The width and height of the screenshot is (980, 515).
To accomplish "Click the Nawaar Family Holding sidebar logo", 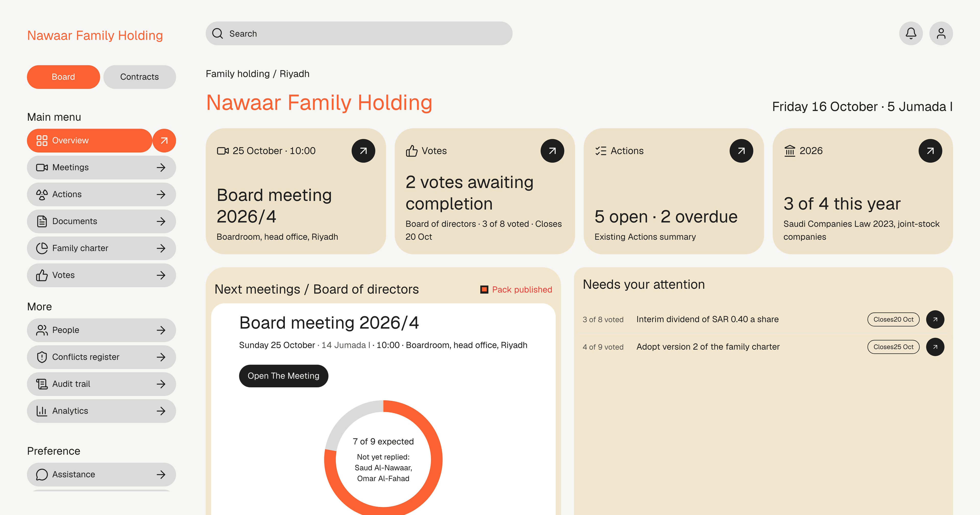I will [x=95, y=35].
